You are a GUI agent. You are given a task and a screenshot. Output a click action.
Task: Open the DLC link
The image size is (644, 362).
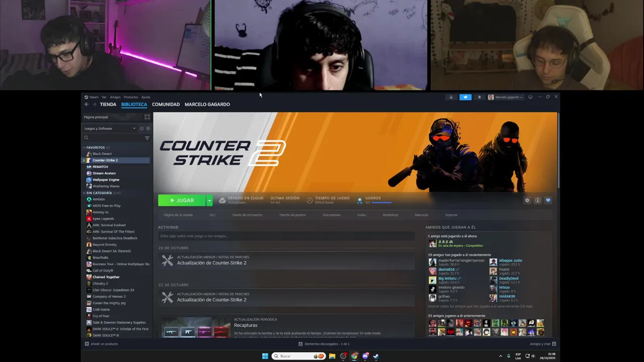pos(212,215)
